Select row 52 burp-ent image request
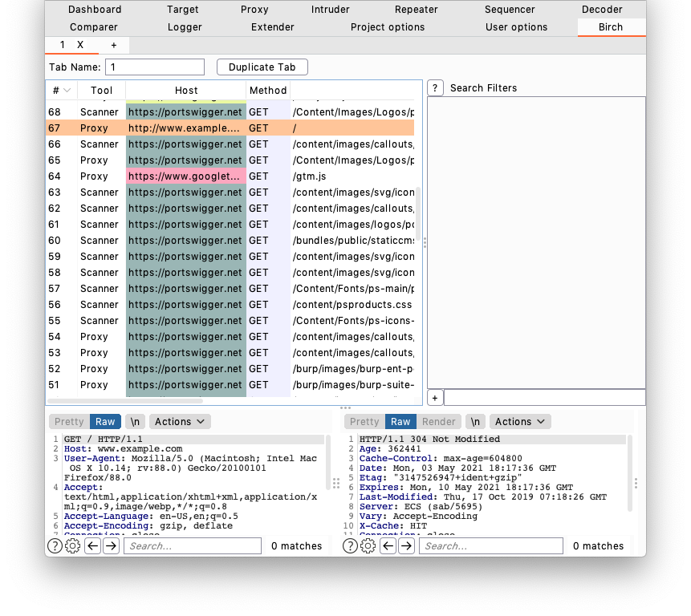691x616 pixels. [x=230, y=368]
